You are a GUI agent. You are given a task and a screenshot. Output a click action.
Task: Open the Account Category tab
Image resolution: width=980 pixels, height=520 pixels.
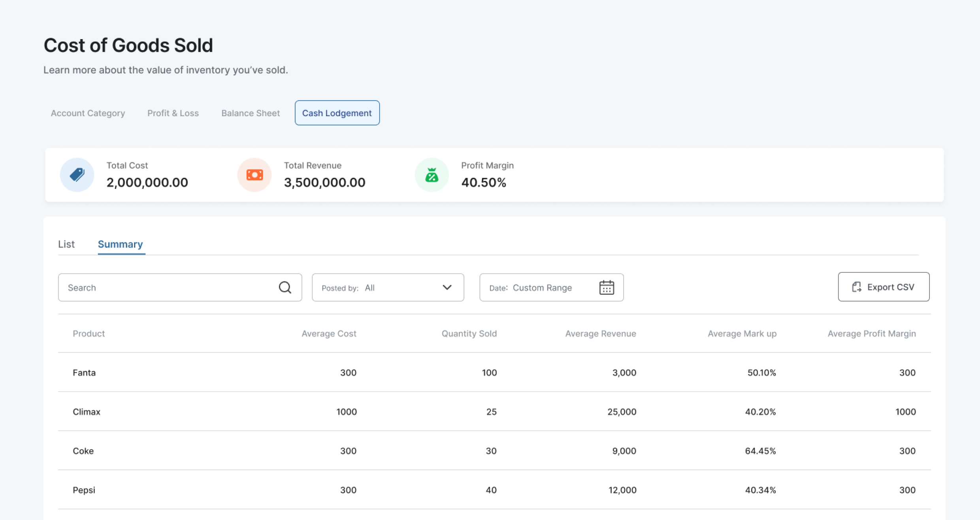click(x=88, y=113)
